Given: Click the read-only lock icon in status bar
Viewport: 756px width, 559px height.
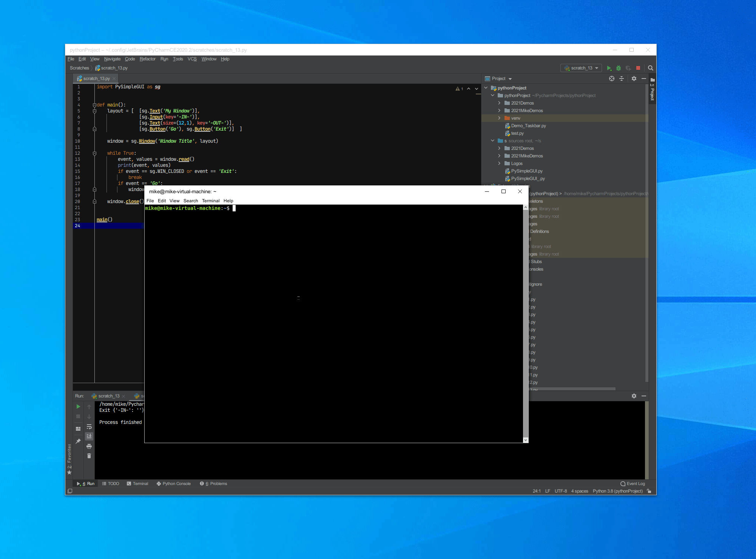Looking at the screenshot, I should click(649, 491).
